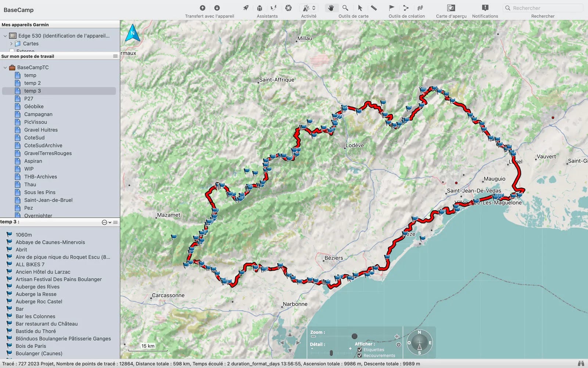The image size is (588, 368).
Task: Select the ruler measure tool
Action: coord(374,8)
